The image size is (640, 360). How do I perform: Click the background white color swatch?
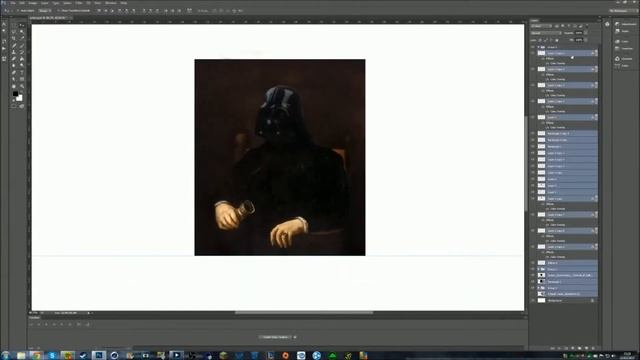(x=20, y=99)
